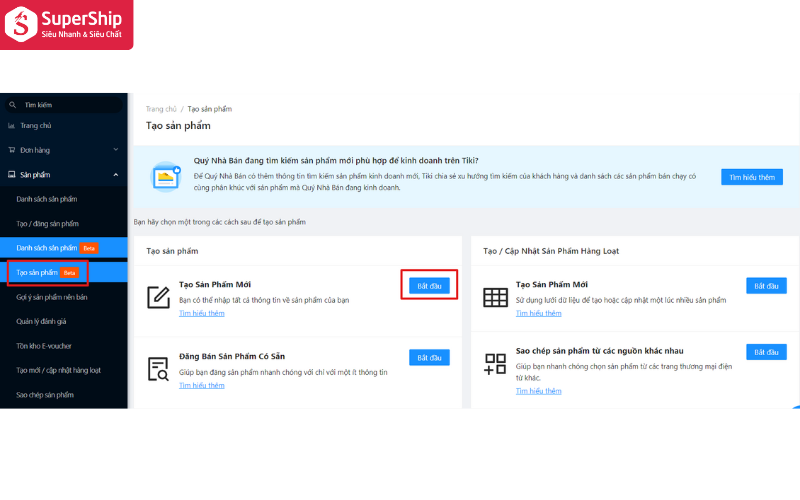Go to Tồn kho E-voucher menu item
Screen dimensions: 800x500
[x=47, y=346]
